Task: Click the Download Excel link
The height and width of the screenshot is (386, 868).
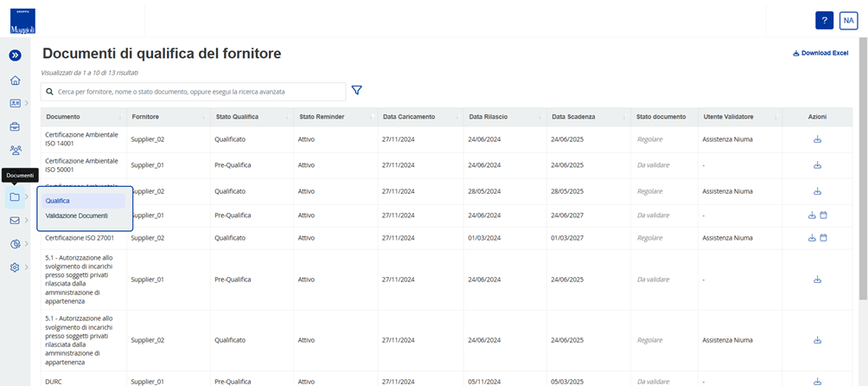Action: tap(820, 54)
